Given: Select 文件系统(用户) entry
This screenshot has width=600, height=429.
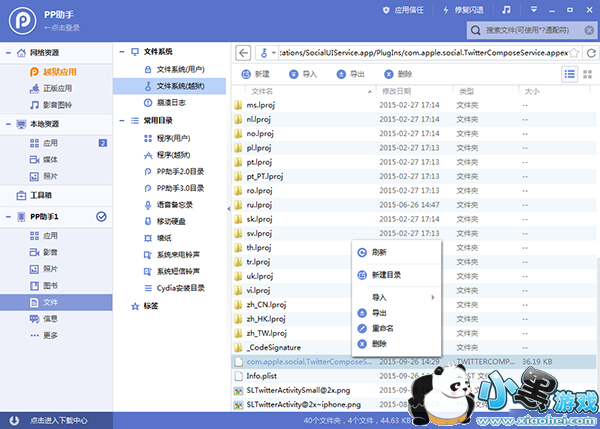Looking at the screenshot, I should tap(174, 69).
